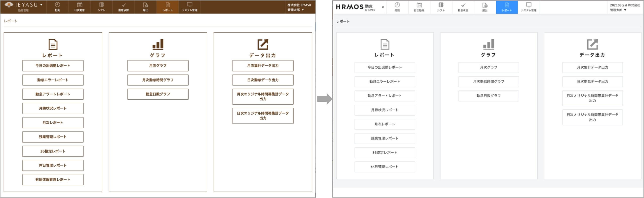This screenshot has width=644, height=198.
Task: Select the レポート tab in the brown IEYASU header
Action: (x=168, y=7)
